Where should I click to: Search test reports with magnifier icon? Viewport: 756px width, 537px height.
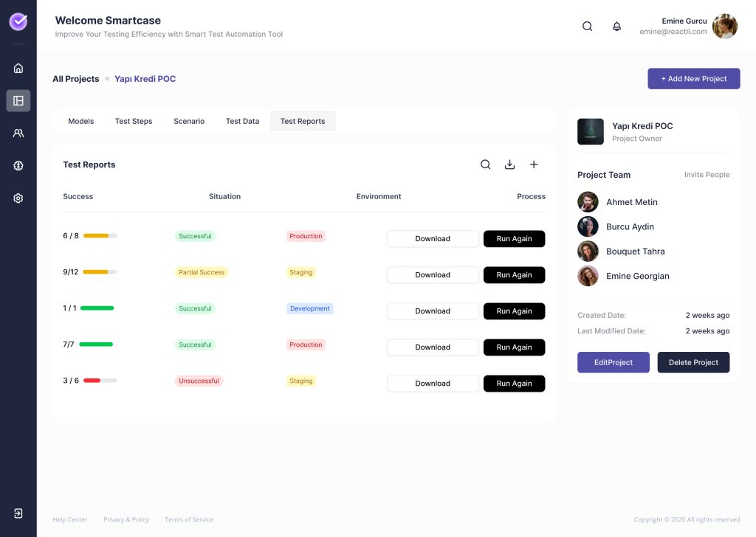(485, 164)
